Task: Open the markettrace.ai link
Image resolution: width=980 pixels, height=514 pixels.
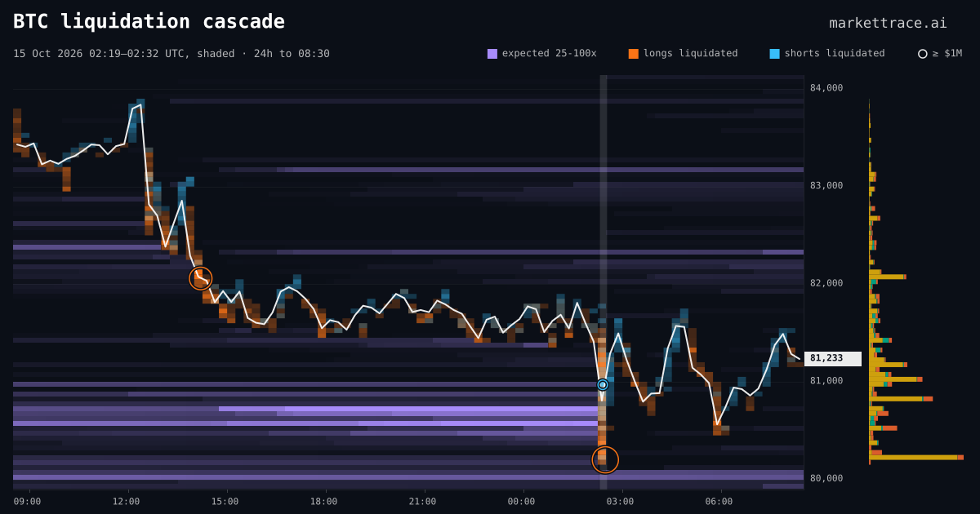Action: click(x=888, y=23)
